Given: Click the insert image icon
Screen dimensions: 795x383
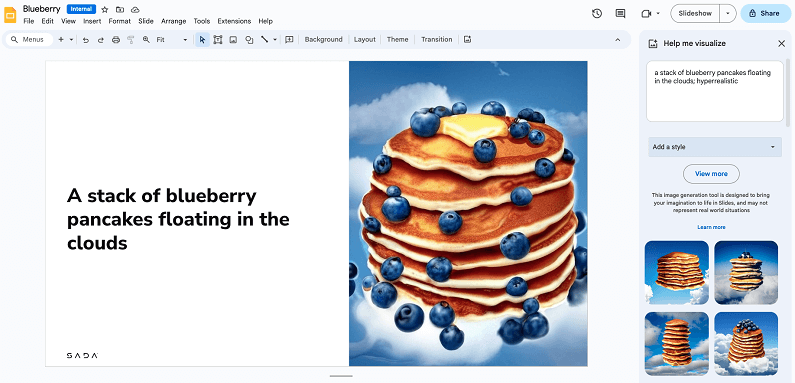Looking at the screenshot, I should coord(233,40).
